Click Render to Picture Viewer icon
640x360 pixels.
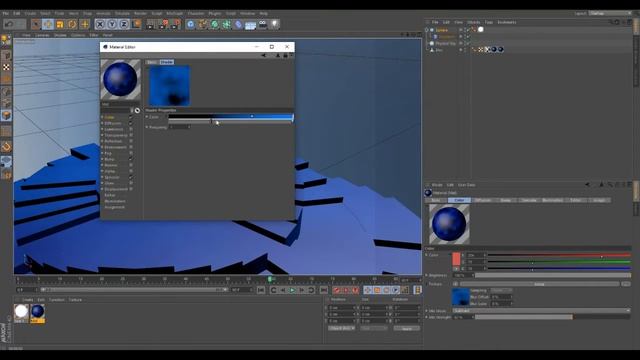[163, 24]
